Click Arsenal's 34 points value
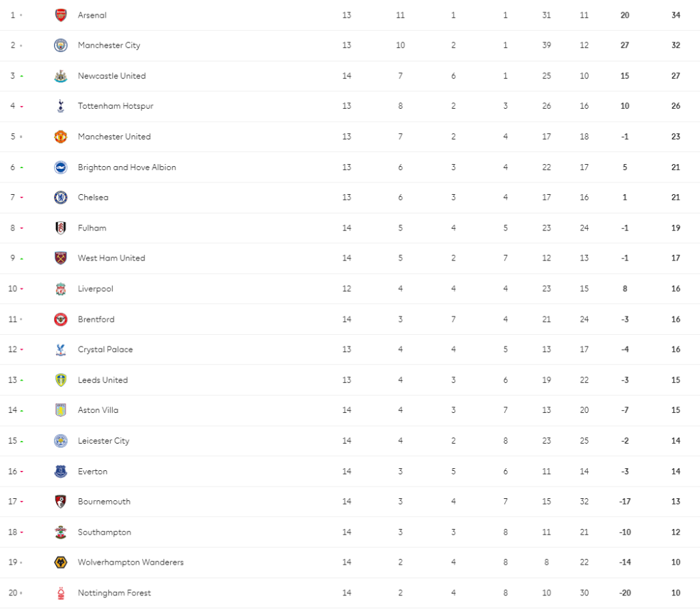The height and width of the screenshot is (609, 700). pyautogui.click(x=675, y=15)
